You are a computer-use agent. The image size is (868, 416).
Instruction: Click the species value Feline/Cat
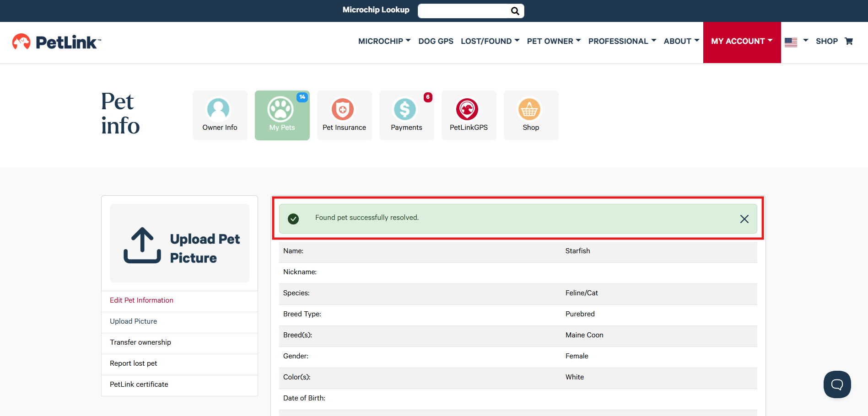pyautogui.click(x=582, y=293)
